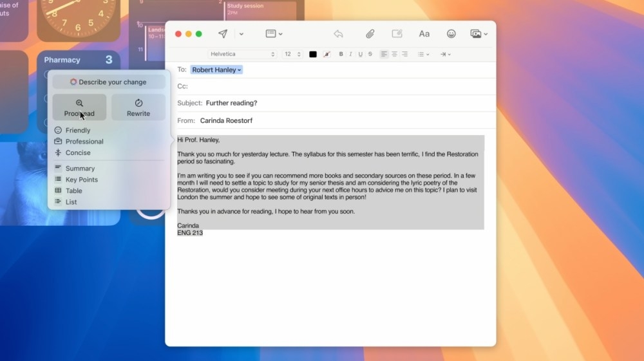Open the black text color swatch
The image size is (644, 361).
(313, 54)
